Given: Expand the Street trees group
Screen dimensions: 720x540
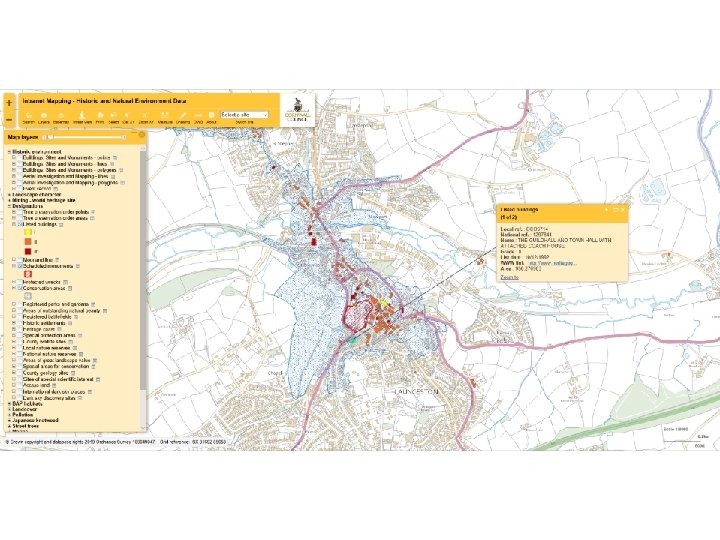Looking at the screenshot, I should pyautogui.click(x=10, y=426).
